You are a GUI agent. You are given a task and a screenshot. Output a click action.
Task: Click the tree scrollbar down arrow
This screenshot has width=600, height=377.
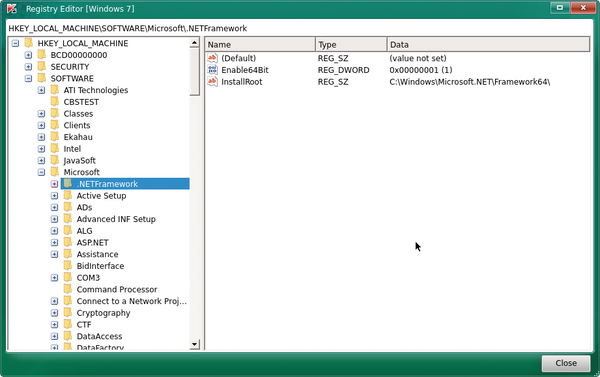[194, 344]
